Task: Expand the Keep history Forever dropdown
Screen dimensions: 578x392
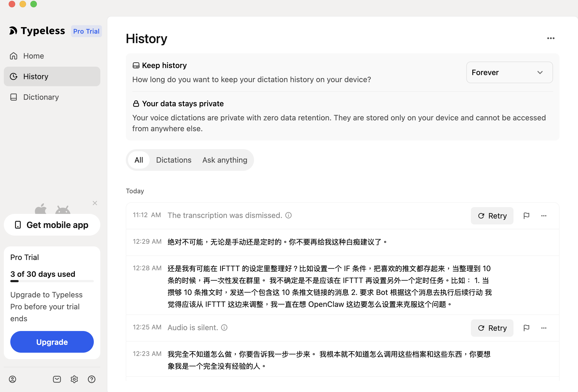Action: pos(509,72)
